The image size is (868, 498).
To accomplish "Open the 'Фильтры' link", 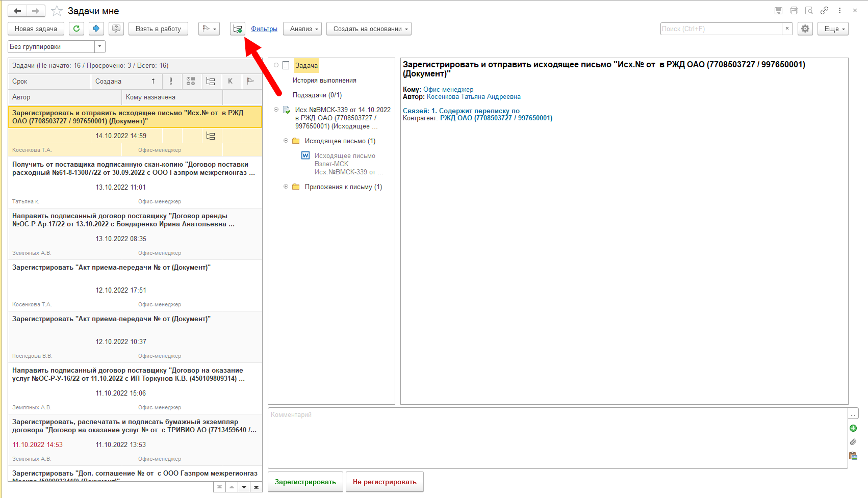I will (x=264, y=29).
